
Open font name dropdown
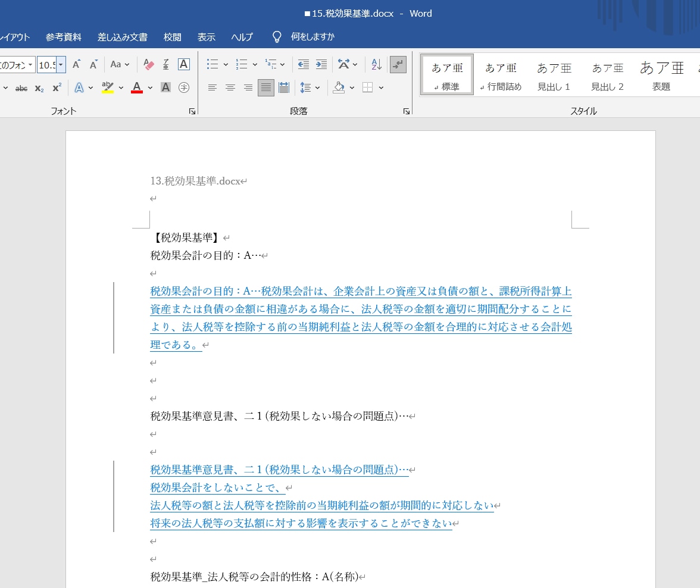tap(30, 65)
